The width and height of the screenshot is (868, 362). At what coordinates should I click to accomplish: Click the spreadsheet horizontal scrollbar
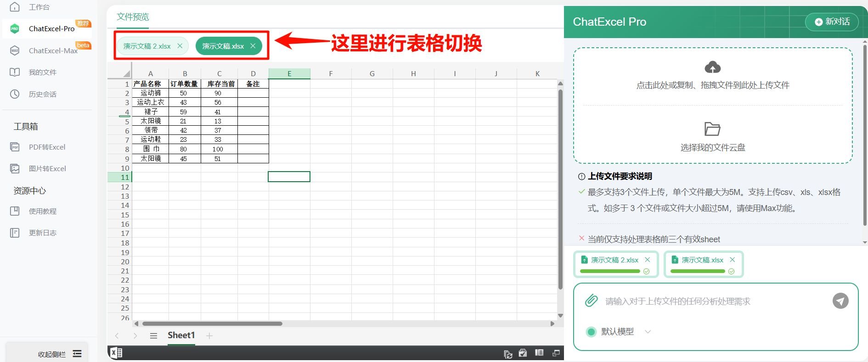tap(212, 323)
